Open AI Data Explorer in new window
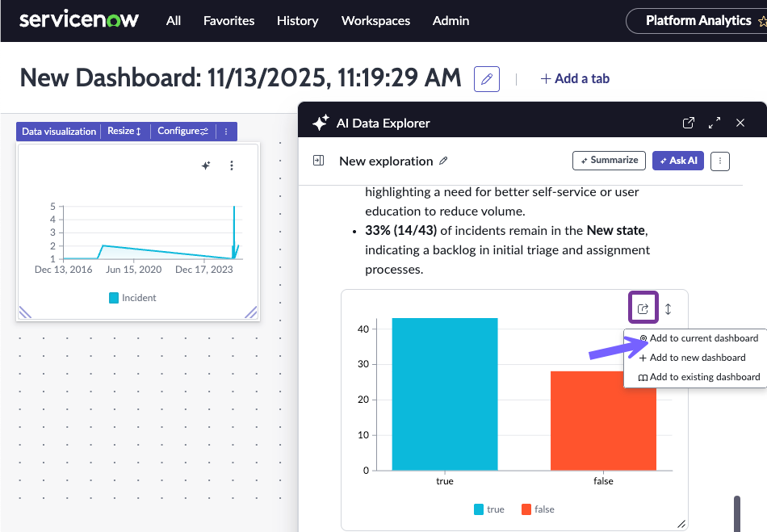This screenshot has height=532, width=767. [688, 123]
